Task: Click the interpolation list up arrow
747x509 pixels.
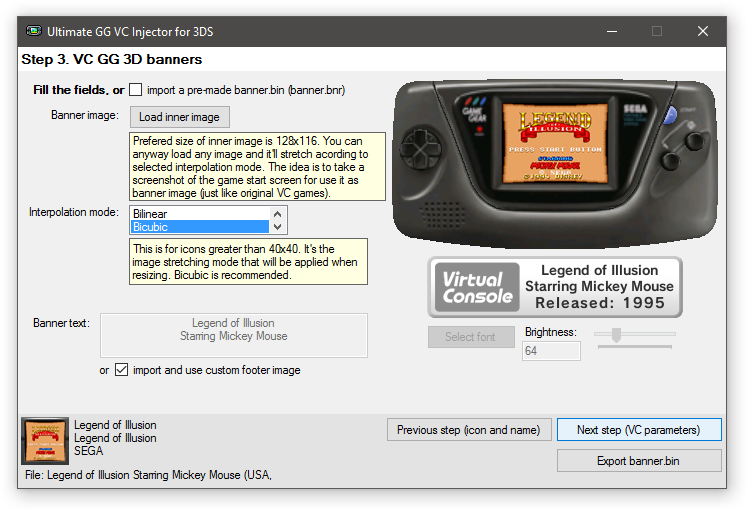Action: click(x=278, y=214)
